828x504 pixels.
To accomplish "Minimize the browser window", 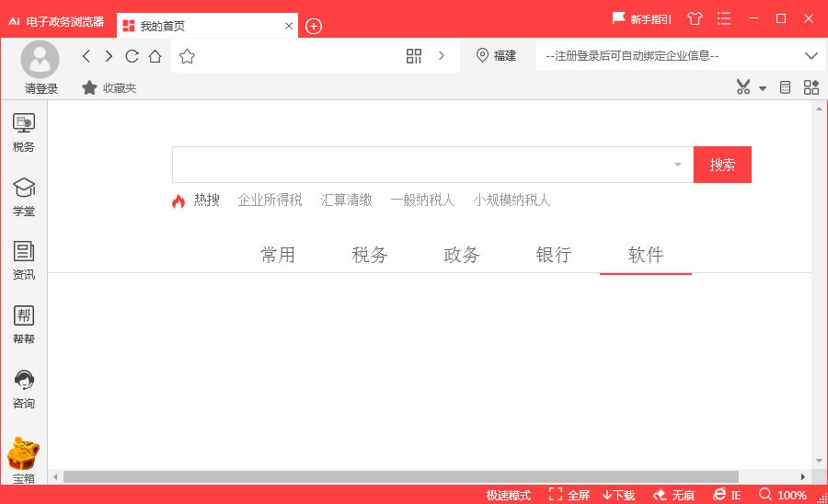I will coord(753,18).
